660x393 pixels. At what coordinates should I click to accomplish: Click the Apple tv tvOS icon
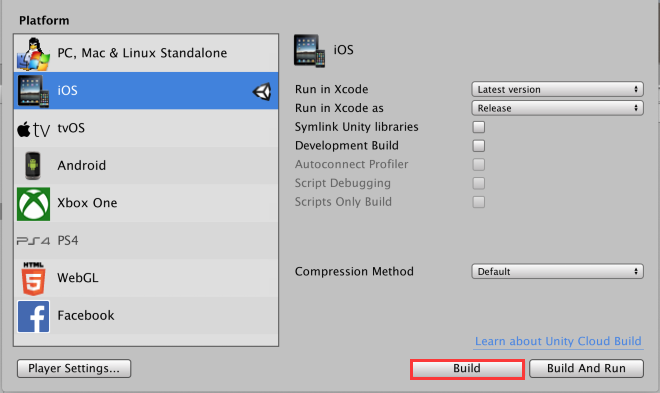click(33, 129)
